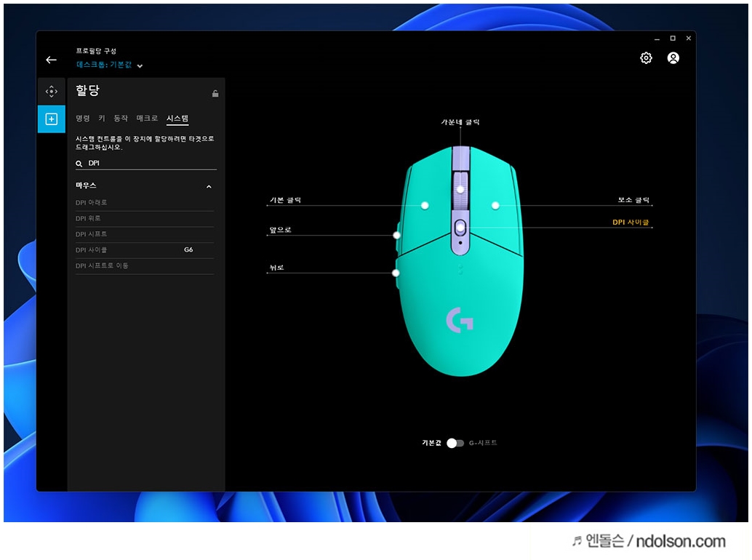Select the assignments plus sidebar icon

pos(52,119)
